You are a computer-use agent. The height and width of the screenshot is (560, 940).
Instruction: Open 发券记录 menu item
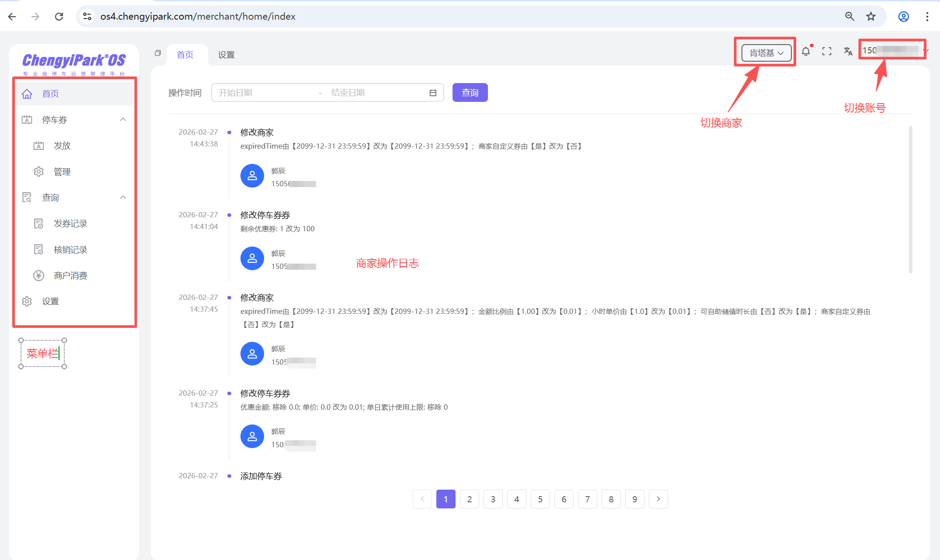(70, 223)
